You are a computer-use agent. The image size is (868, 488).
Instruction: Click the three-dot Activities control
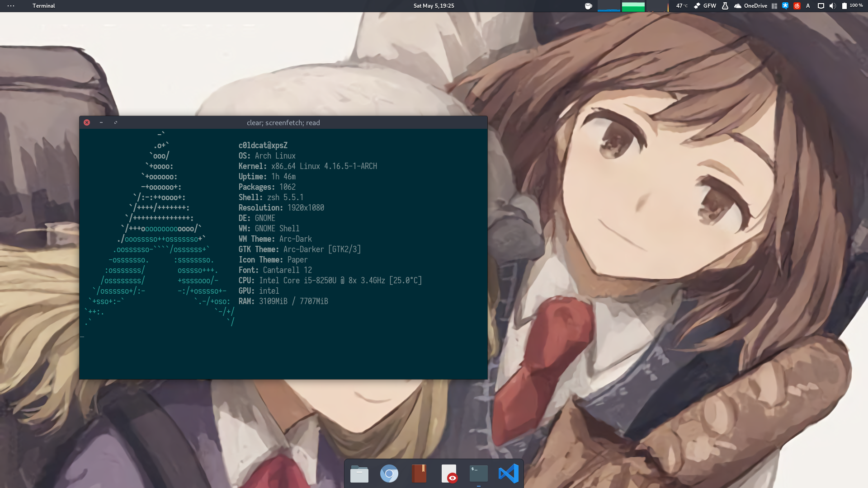tap(10, 6)
